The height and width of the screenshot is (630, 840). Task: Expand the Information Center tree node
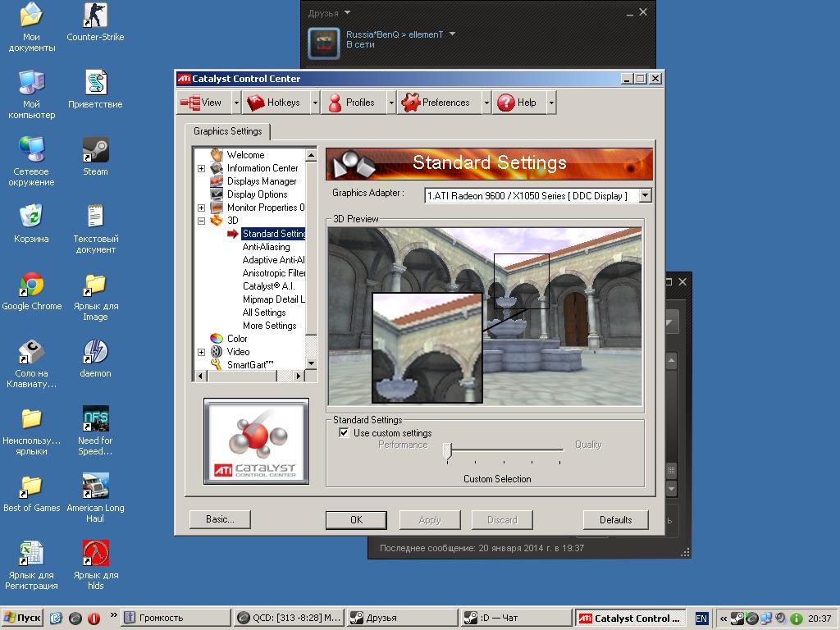pos(202,168)
